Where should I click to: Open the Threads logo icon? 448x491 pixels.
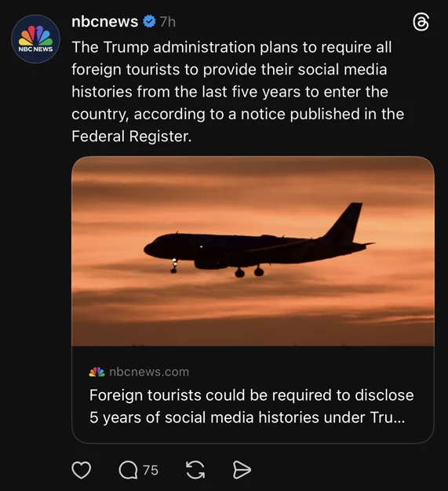pos(421,23)
